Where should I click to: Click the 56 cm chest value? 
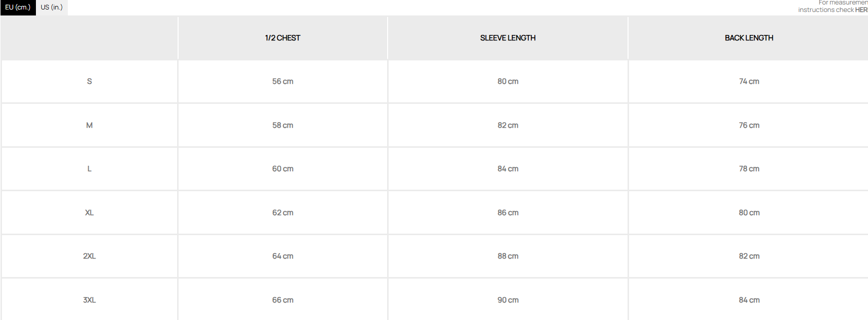[283, 81]
